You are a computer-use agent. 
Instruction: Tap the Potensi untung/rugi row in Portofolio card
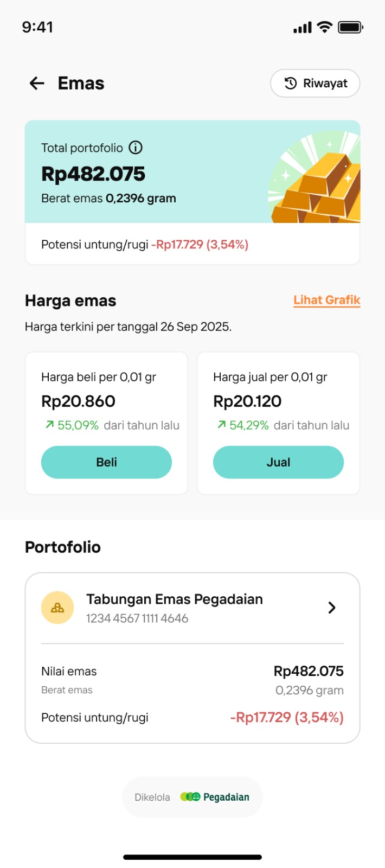pos(192,717)
